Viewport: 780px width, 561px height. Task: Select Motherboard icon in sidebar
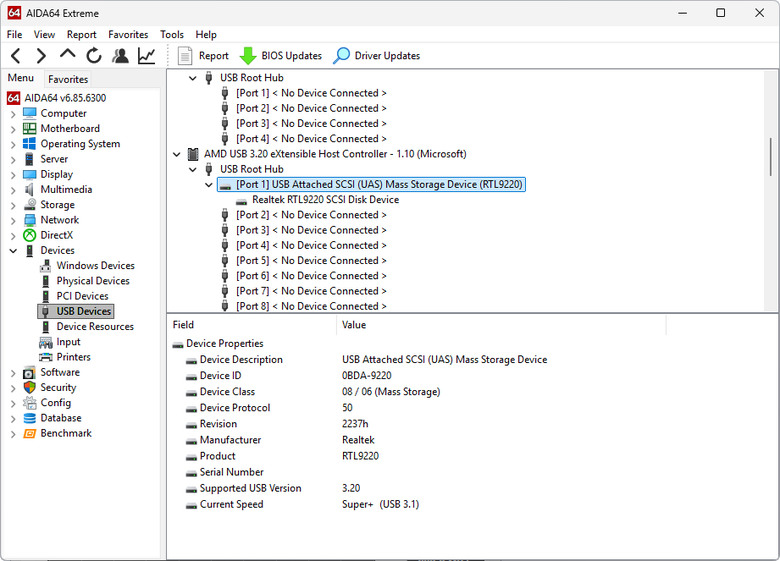point(30,129)
